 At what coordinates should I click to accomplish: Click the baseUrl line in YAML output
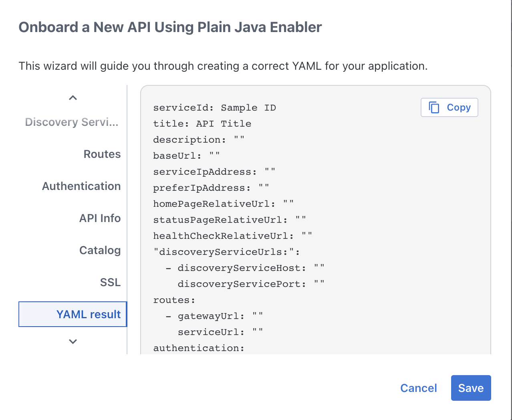[186, 156]
